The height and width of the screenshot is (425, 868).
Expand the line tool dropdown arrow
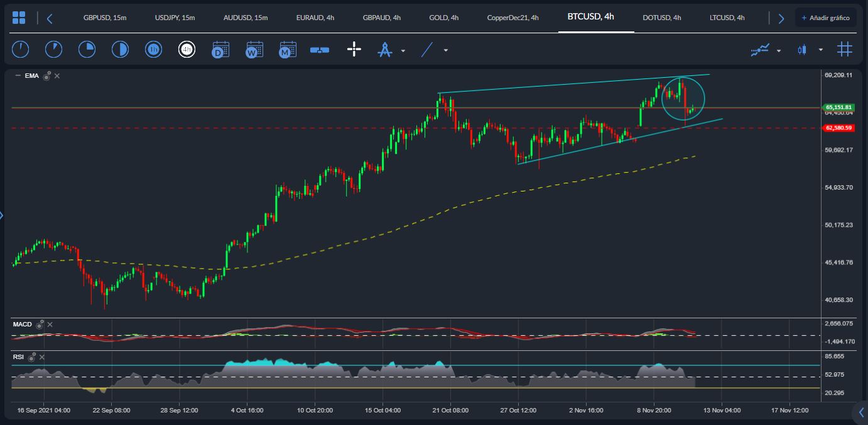point(446,50)
